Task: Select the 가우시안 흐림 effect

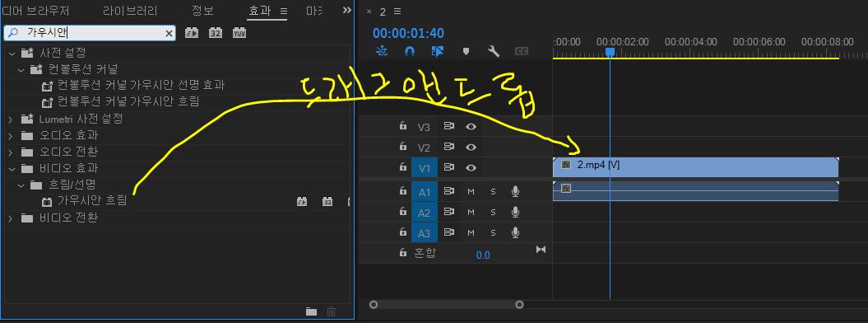Action: coord(92,201)
